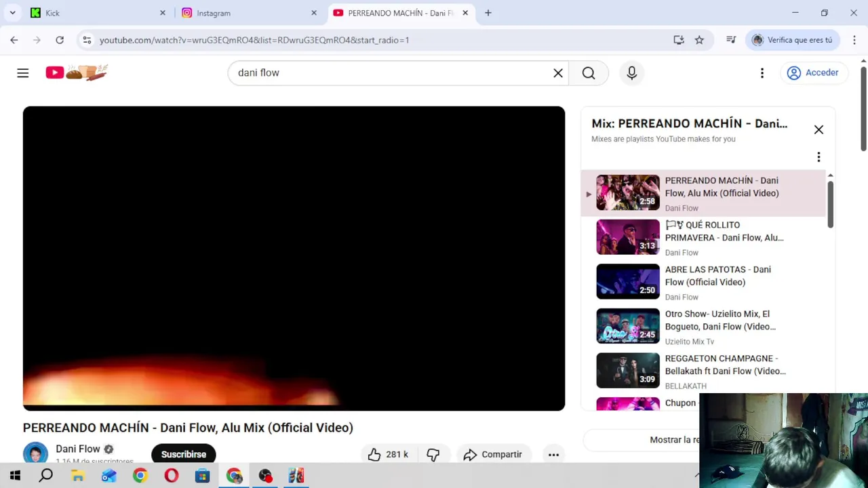Click the Acceder sign-in button
This screenshot has width=868, height=488.
pyautogui.click(x=813, y=73)
